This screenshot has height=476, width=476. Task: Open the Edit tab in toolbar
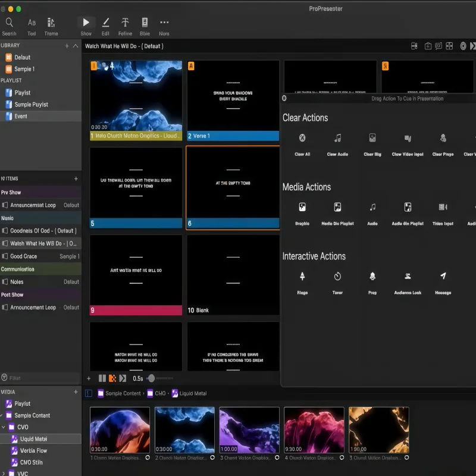pos(105,23)
